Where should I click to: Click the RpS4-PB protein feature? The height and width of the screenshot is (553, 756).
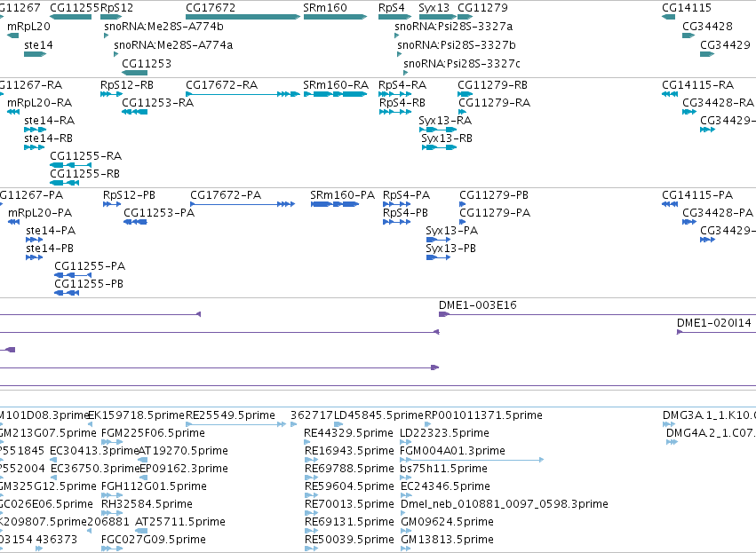coord(397,222)
